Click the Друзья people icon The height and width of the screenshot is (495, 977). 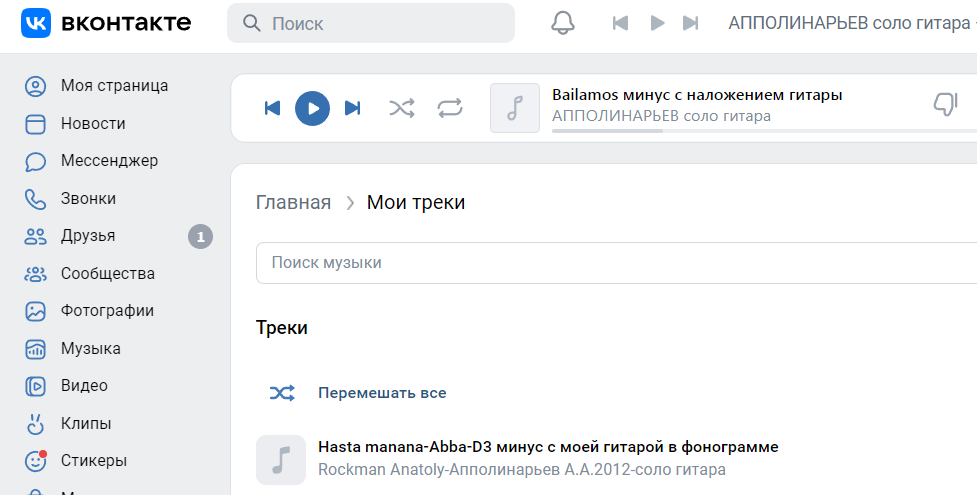click(36, 236)
